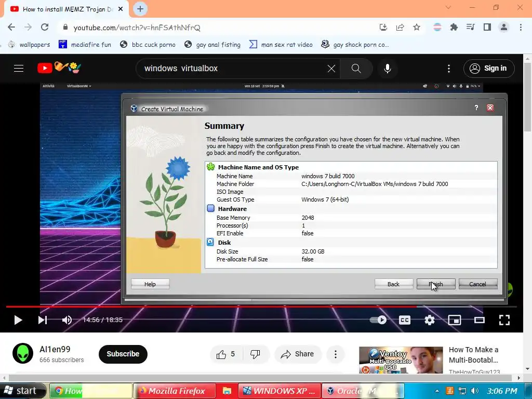Viewport: 532px width, 399px height.
Task: Switch to Mozilla Firefox taskbar item
Action: tap(174, 391)
